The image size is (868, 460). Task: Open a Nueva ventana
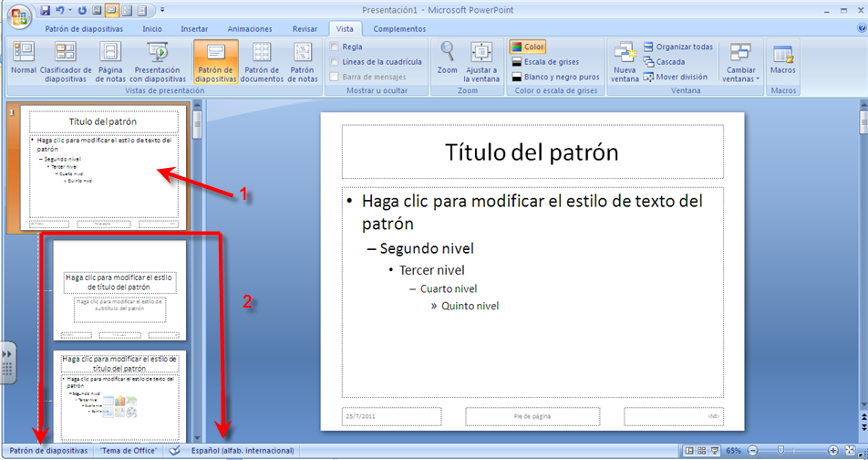[624, 61]
